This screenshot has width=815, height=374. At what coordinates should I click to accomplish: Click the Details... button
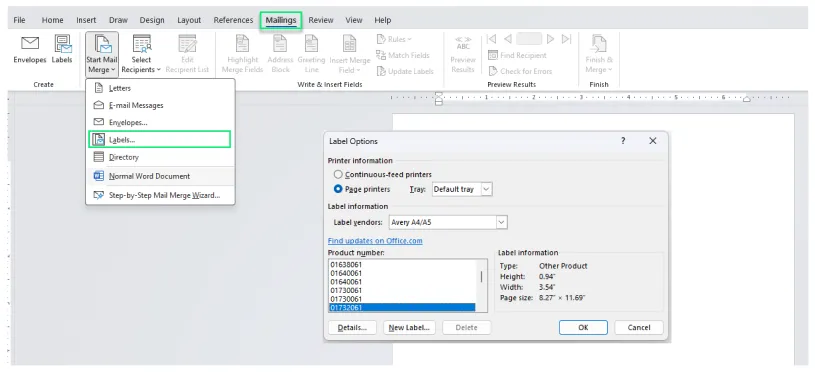tap(352, 328)
